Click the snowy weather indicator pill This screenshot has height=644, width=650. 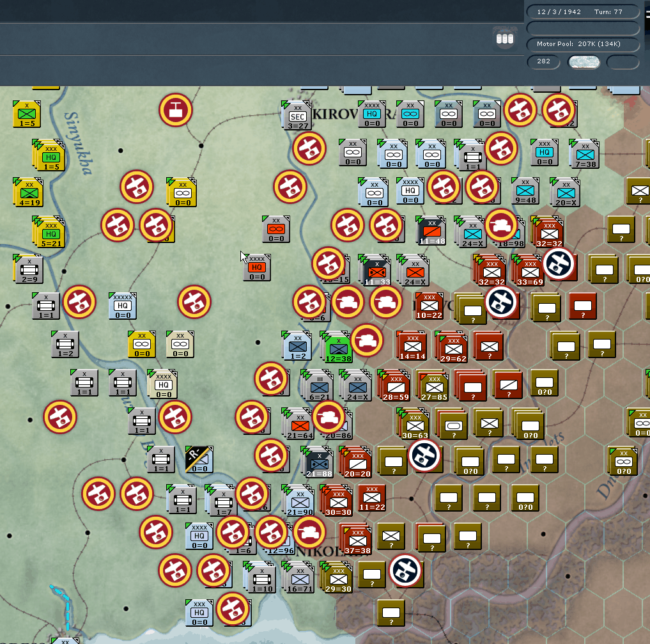coord(584,62)
